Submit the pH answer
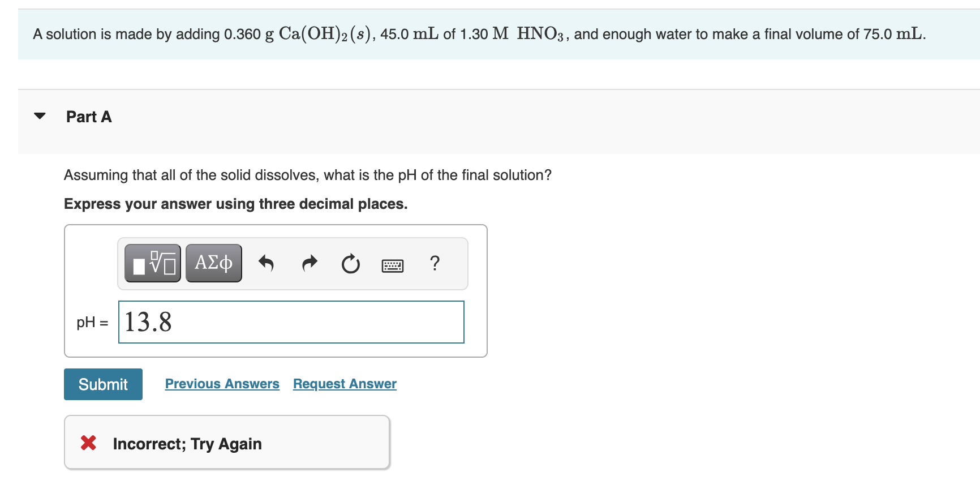Image resolution: width=980 pixels, height=489 pixels. coord(103,384)
